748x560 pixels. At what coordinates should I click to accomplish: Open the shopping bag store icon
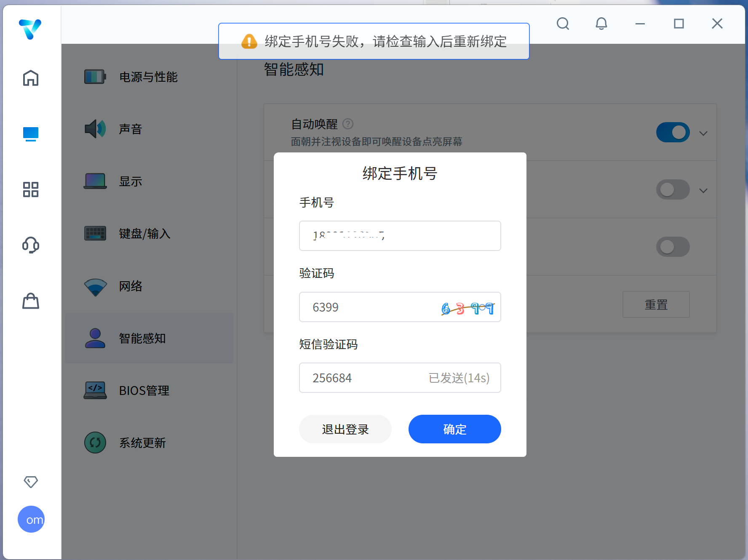[31, 301]
